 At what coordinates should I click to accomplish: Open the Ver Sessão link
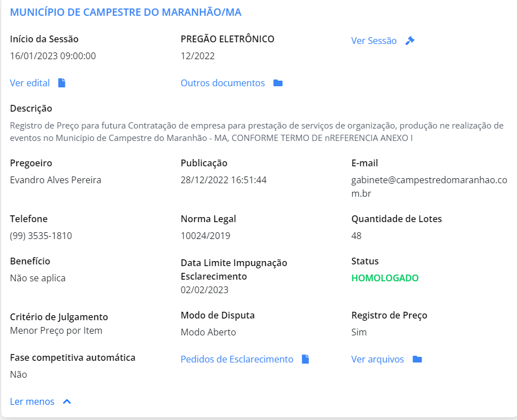[374, 41]
